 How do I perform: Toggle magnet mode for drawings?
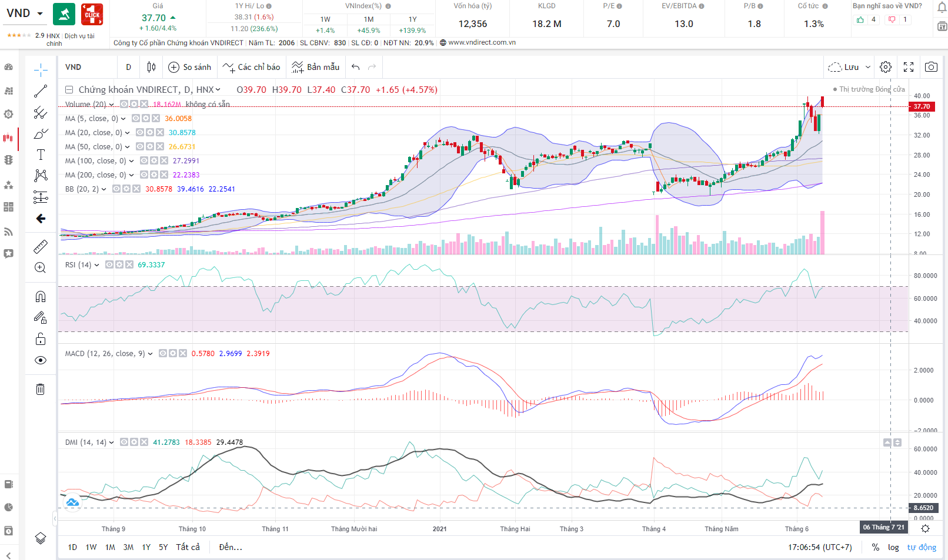41,296
